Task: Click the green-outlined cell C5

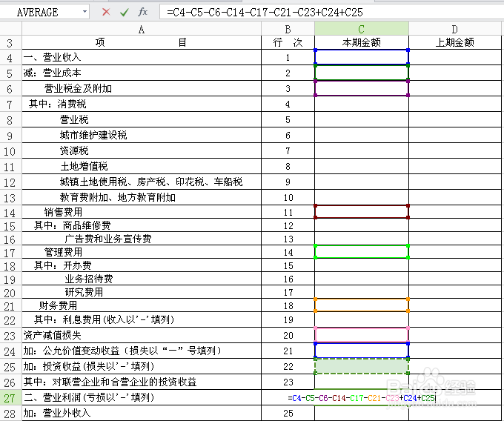Action: pyautogui.click(x=362, y=73)
